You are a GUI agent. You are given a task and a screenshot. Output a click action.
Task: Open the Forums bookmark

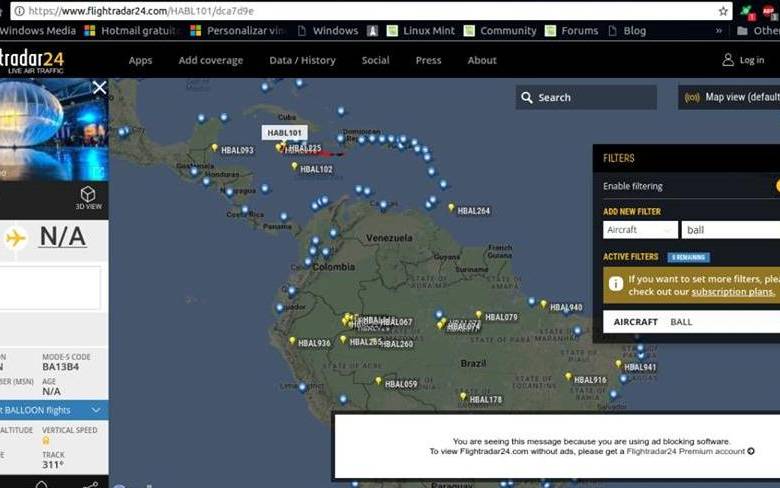[x=572, y=31]
